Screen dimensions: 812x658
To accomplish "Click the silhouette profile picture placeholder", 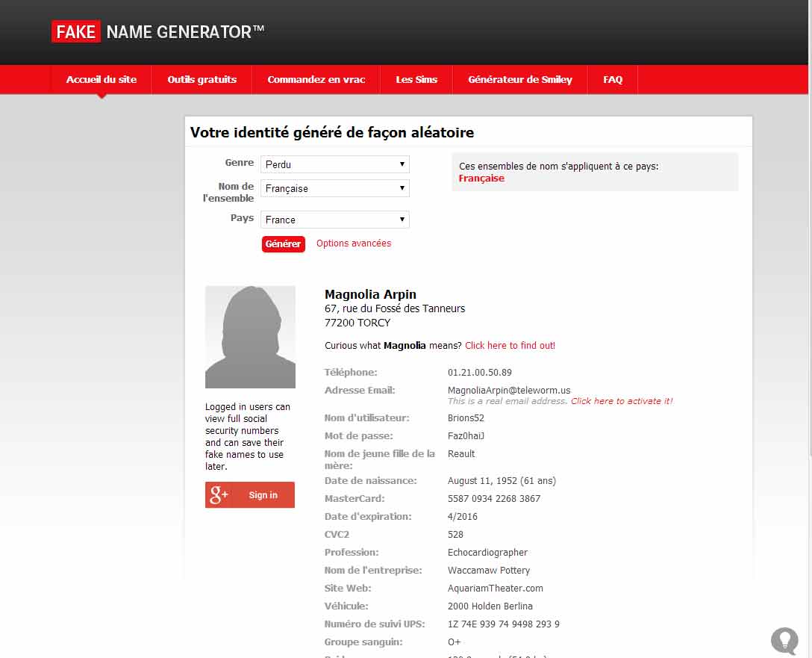I will click(x=250, y=337).
